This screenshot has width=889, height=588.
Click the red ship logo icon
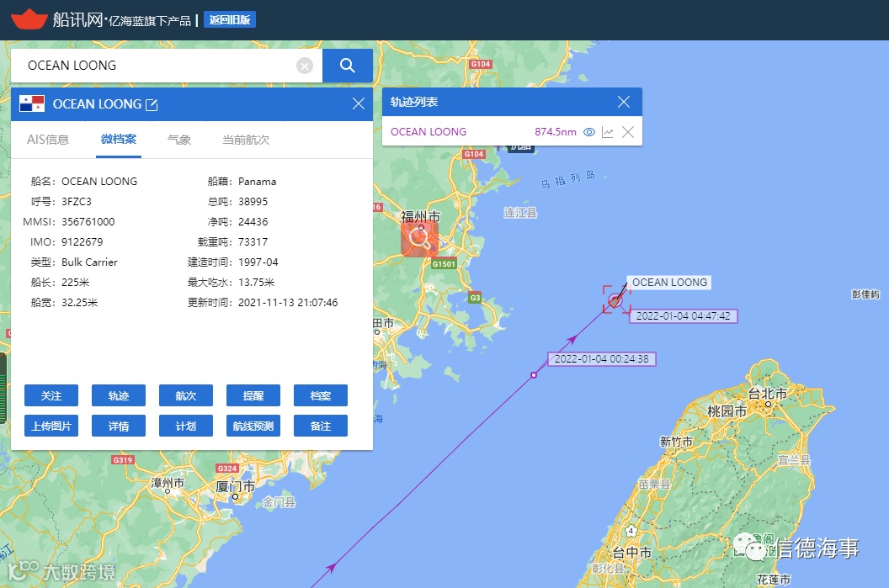pyautogui.click(x=29, y=19)
